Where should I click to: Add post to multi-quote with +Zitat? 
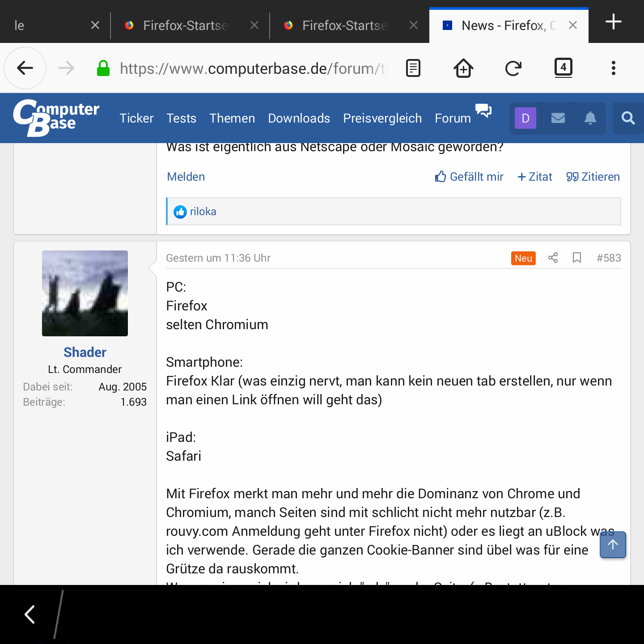tap(535, 177)
